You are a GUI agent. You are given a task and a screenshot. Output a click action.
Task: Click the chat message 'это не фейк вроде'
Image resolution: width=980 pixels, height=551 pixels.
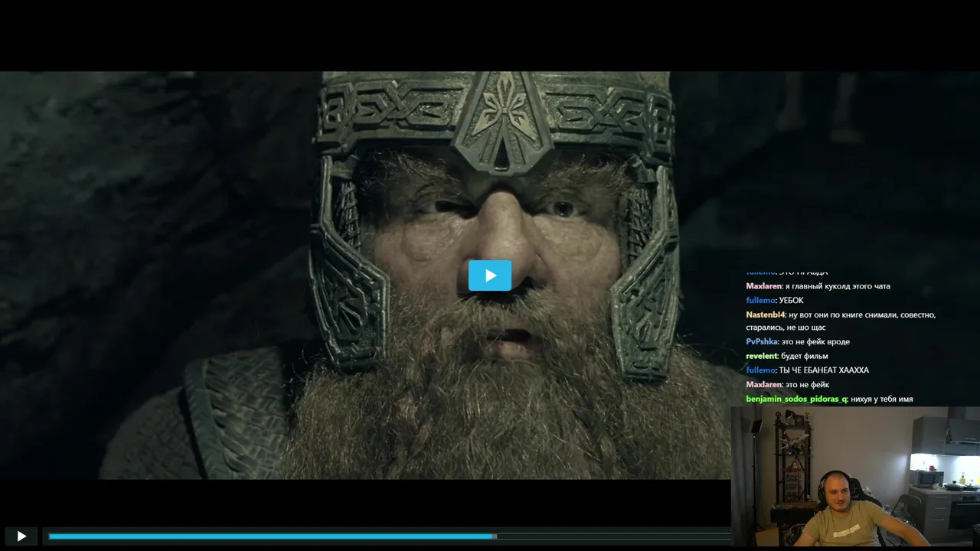pyautogui.click(x=815, y=341)
